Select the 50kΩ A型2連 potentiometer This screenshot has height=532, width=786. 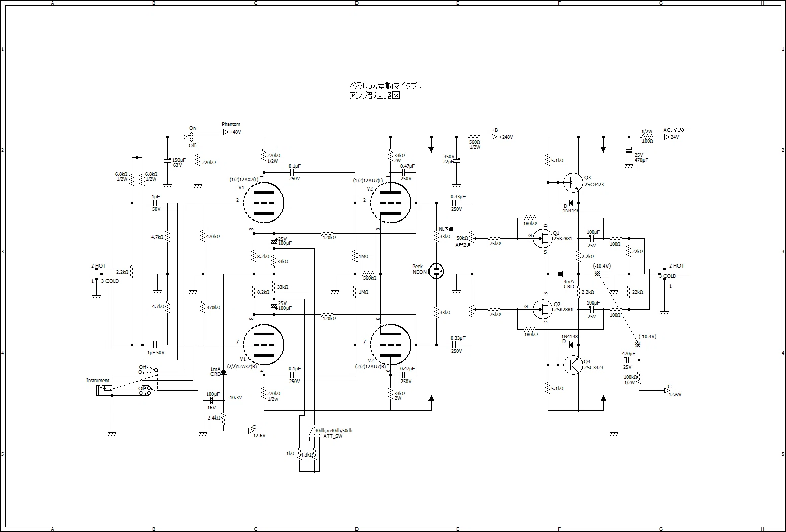472,238
